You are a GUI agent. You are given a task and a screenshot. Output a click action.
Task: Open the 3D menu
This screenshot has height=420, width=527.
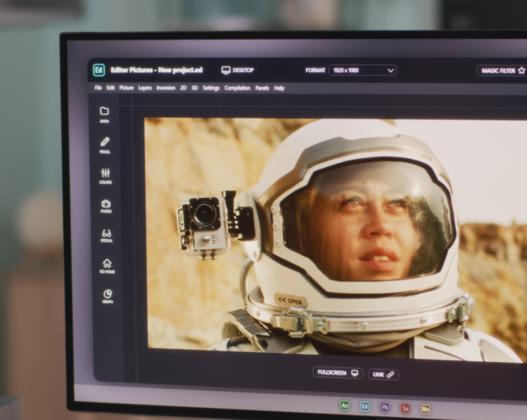pos(195,88)
